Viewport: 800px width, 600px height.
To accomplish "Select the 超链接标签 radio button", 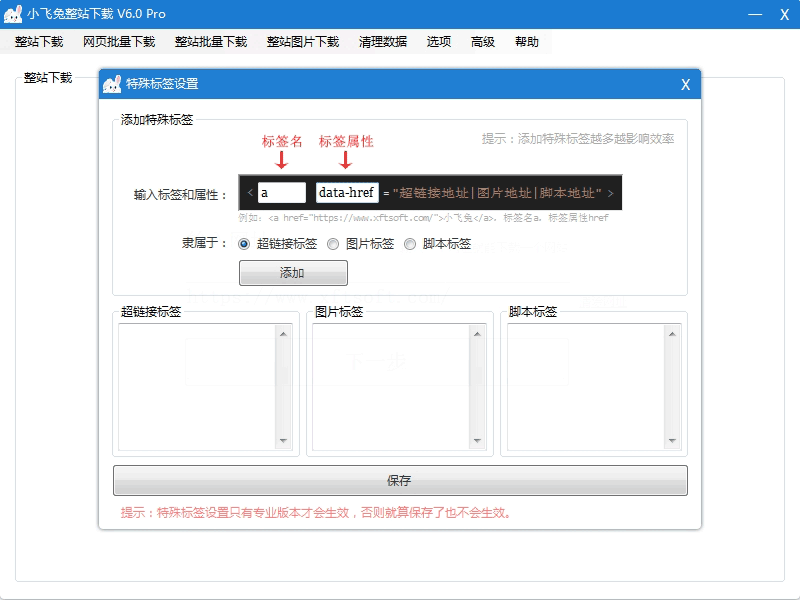I will [245, 244].
